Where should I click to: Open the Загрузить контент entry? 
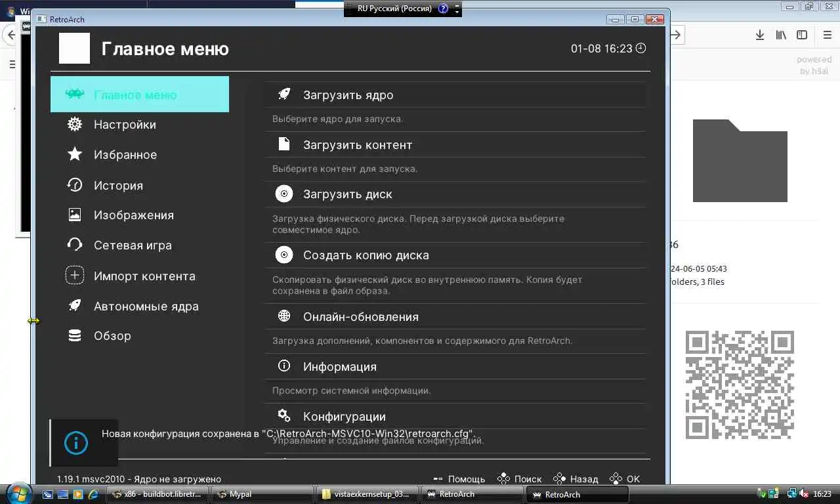point(455,144)
